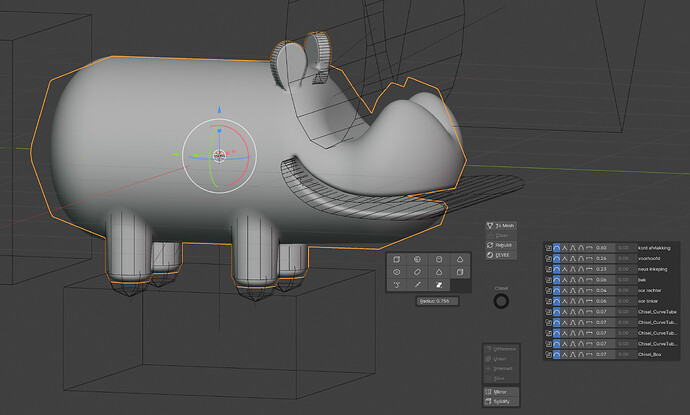Click the object icon of the 'neus inkeping' row
This screenshot has height=415, width=690.
point(548,269)
